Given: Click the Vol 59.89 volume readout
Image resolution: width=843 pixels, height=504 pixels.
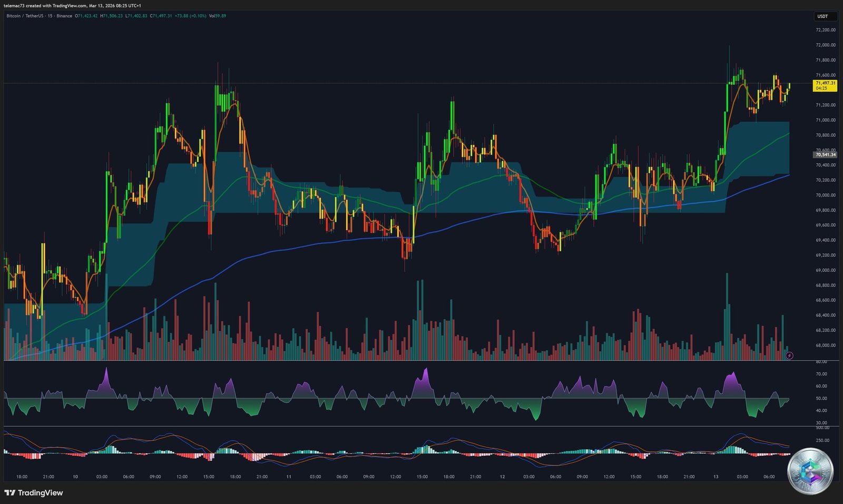Looking at the screenshot, I should tap(218, 16).
